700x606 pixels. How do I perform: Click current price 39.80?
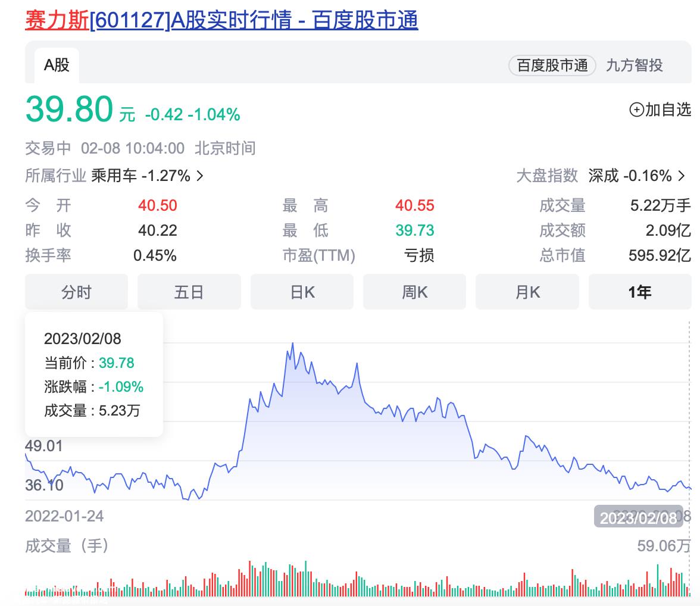click(x=69, y=109)
